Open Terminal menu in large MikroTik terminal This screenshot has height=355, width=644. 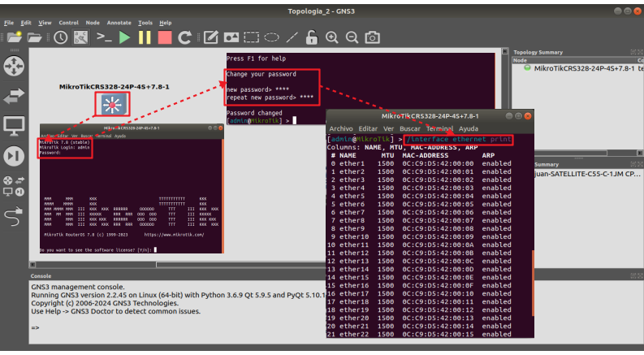[439, 128]
